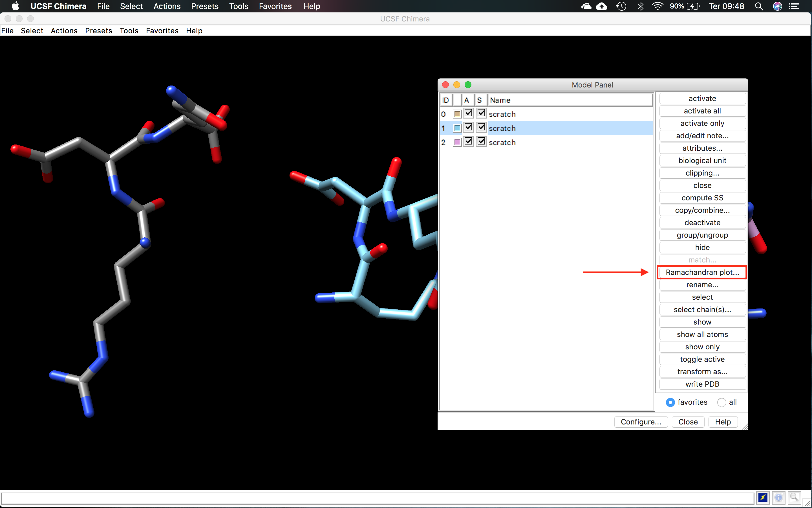Screen dimensions: 812x508
Task: Open clipping... options
Action: pyautogui.click(x=702, y=173)
